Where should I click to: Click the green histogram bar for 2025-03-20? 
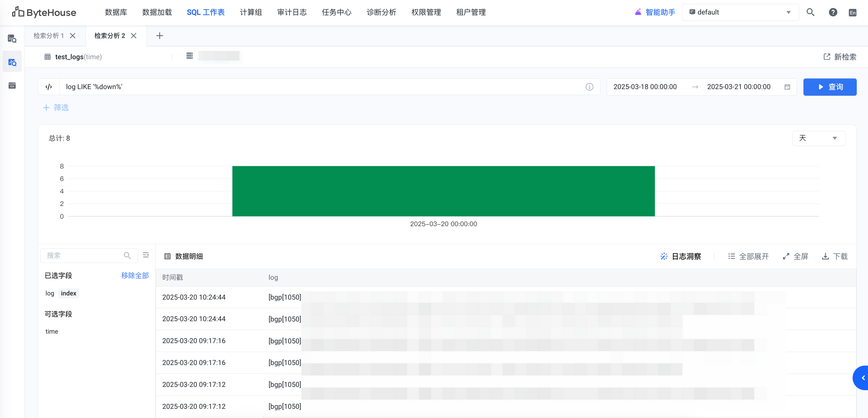click(x=443, y=191)
